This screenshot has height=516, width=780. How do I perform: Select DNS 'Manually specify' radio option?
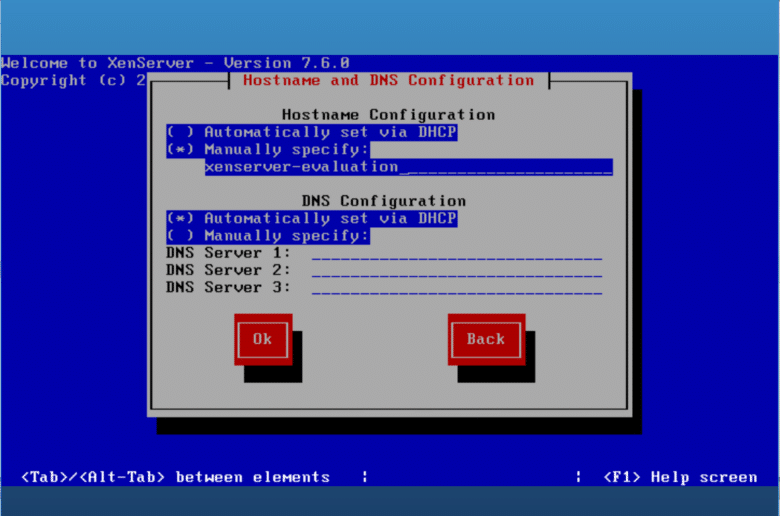(x=268, y=236)
